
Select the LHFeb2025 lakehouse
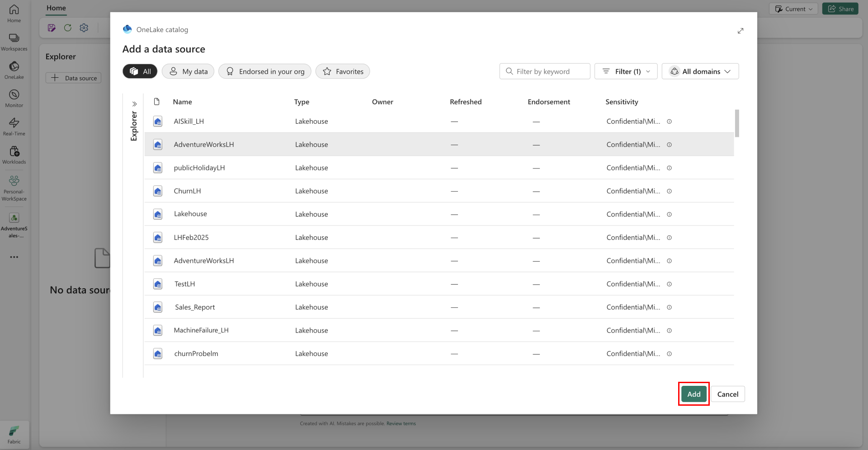tap(439, 238)
